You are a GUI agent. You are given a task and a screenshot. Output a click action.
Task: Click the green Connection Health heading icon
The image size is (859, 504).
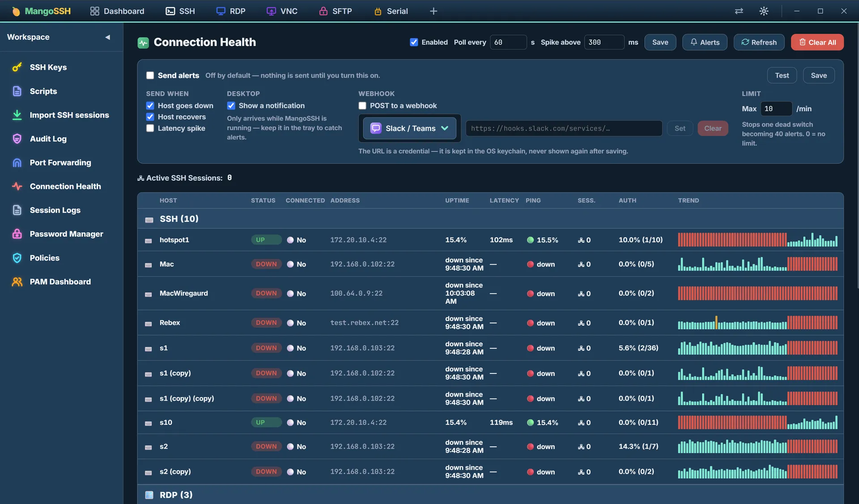(x=143, y=43)
